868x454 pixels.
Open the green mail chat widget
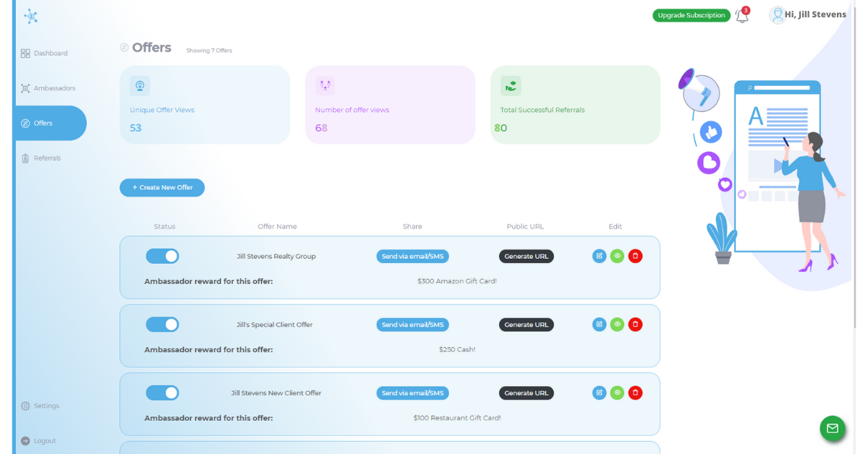tap(833, 428)
